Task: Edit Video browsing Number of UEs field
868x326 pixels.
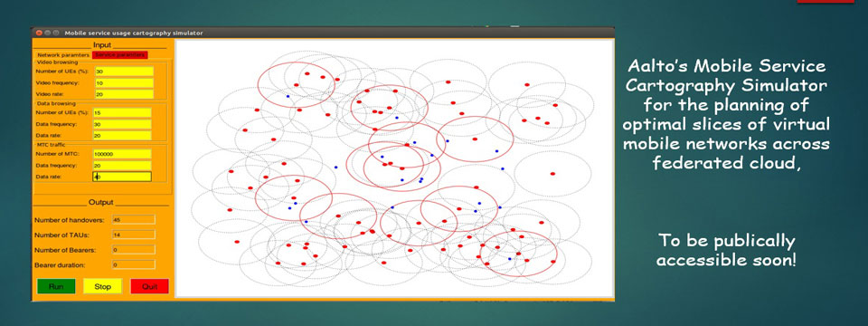Action: (124, 72)
